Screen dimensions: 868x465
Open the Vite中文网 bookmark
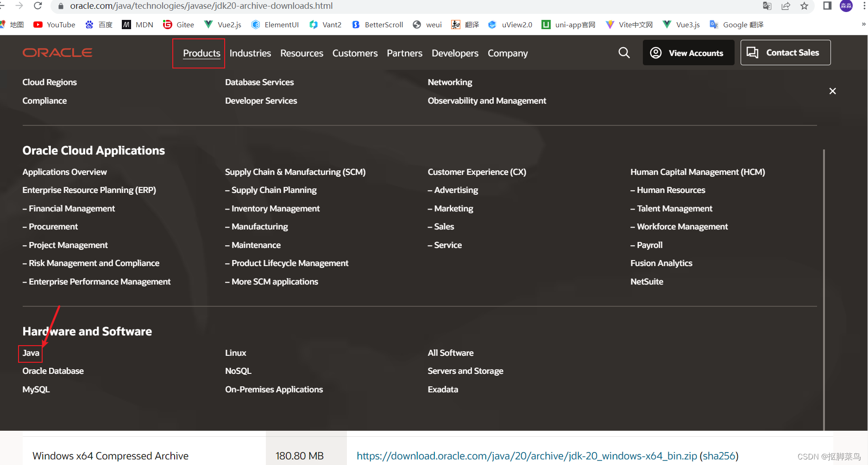pos(629,25)
